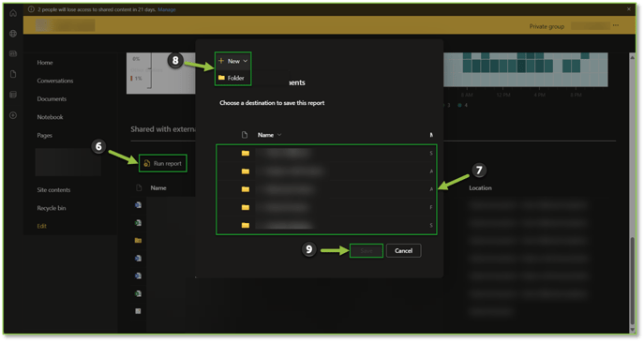The width and height of the screenshot is (644, 342).
Task: Click the Run report button
Action: tap(163, 163)
